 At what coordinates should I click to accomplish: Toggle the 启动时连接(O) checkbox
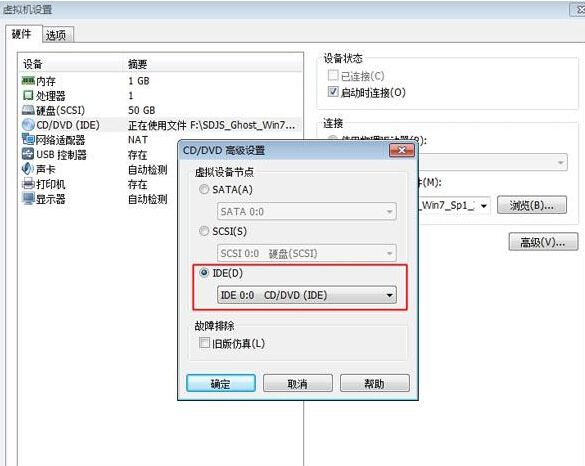333,92
